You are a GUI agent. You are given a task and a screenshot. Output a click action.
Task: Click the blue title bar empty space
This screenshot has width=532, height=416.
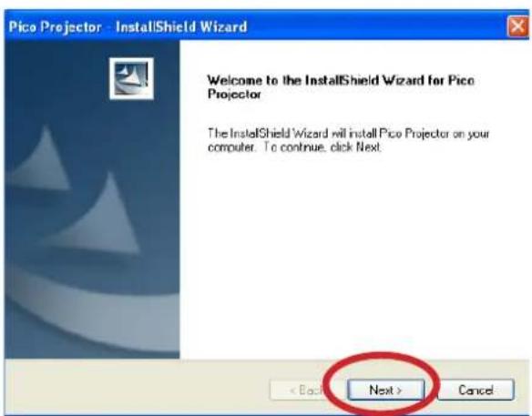tap(376, 26)
